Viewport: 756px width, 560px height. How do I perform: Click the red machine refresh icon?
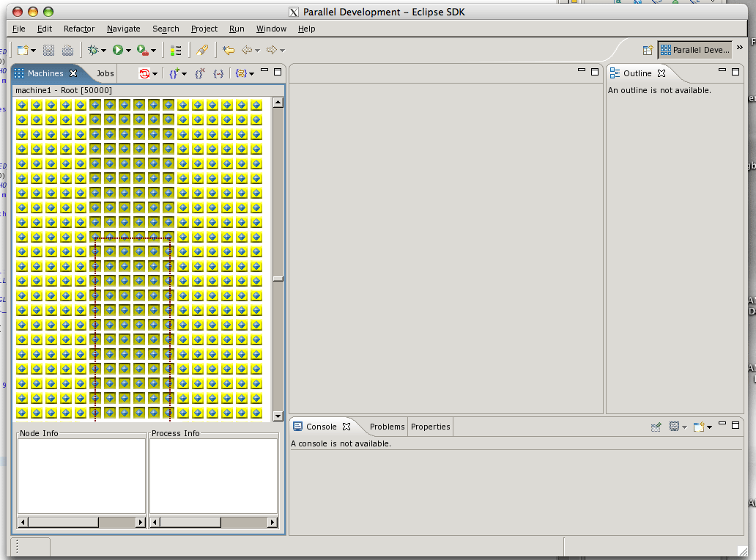144,74
